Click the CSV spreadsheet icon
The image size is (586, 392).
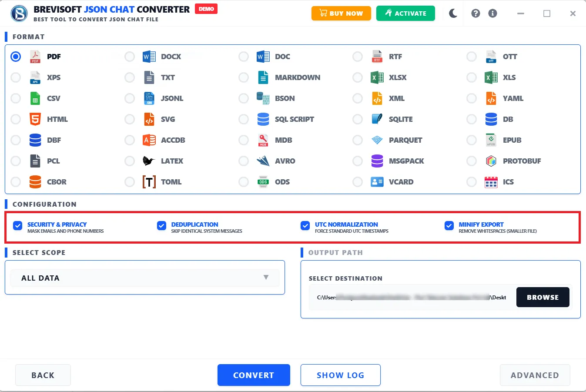tap(35, 98)
